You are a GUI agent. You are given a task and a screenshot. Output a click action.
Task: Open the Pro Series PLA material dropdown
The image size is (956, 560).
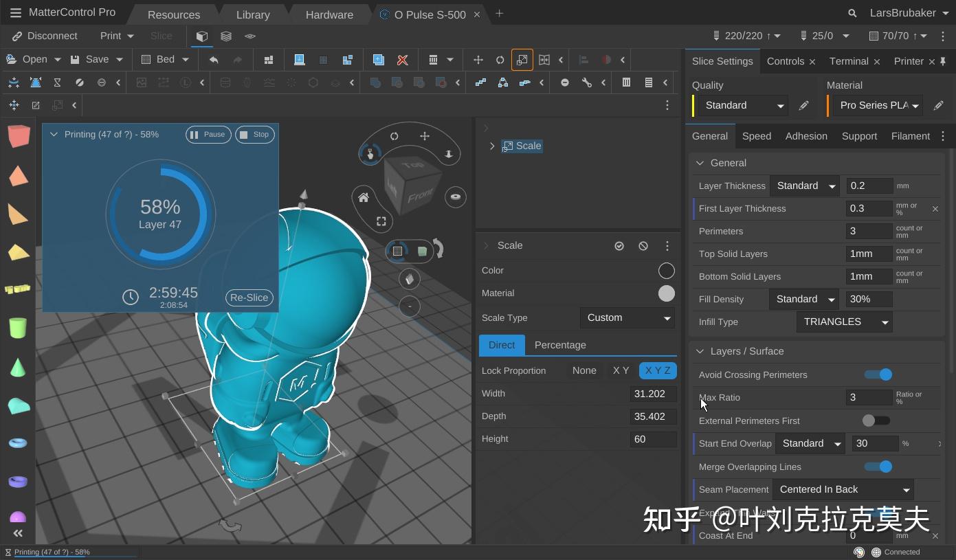click(878, 105)
